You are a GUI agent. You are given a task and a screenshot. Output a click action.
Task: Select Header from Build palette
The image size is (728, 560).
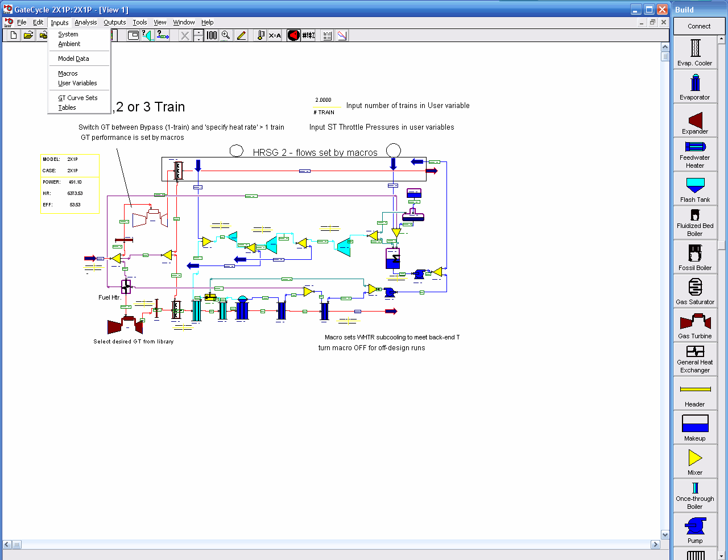[x=695, y=393]
